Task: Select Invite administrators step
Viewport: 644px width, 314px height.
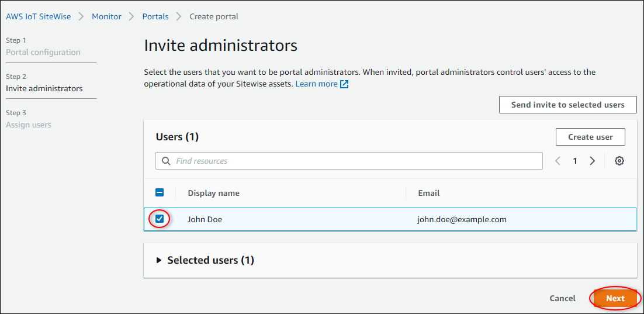Action: (x=44, y=88)
